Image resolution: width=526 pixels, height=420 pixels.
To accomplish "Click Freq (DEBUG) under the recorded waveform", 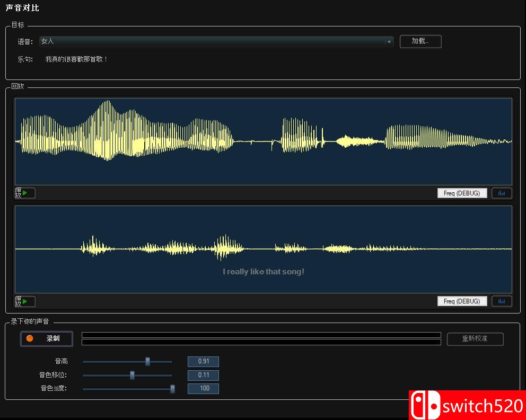I will 462,301.
